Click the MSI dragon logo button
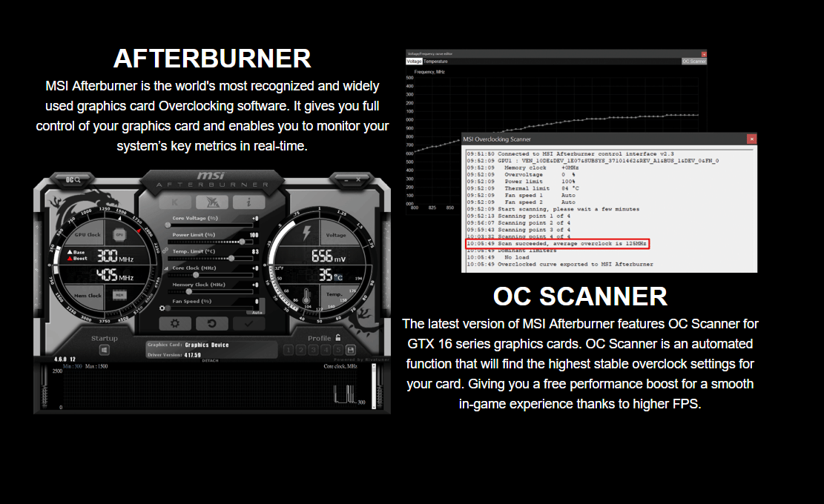Screen dimensions: 824x504 click(x=212, y=202)
